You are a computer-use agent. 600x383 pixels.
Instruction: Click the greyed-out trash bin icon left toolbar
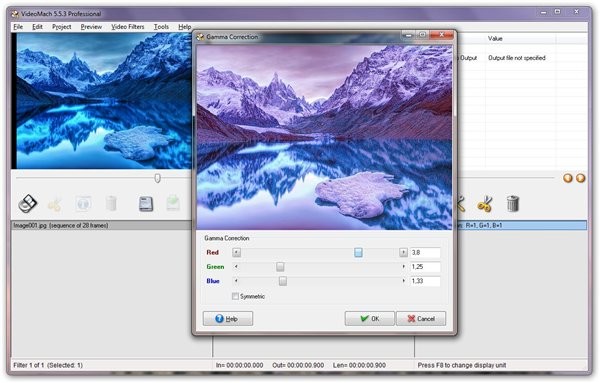tap(111, 204)
